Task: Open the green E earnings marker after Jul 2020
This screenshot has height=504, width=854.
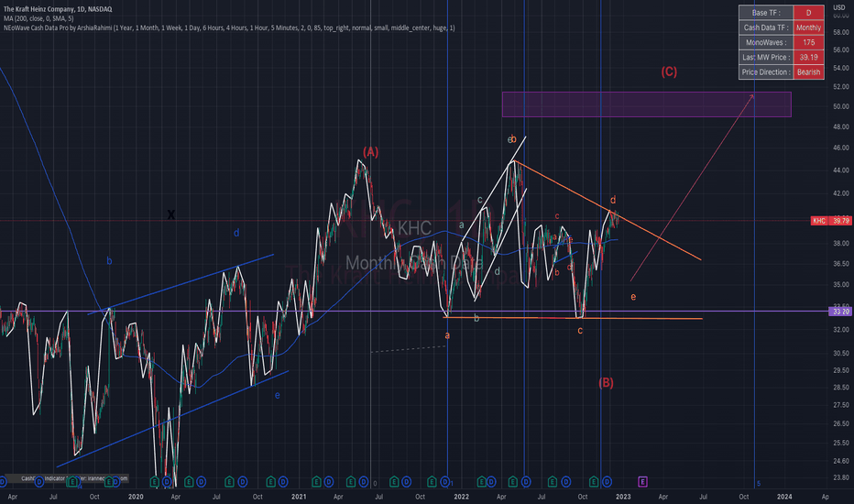Action: pyautogui.click(x=229, y=482)
